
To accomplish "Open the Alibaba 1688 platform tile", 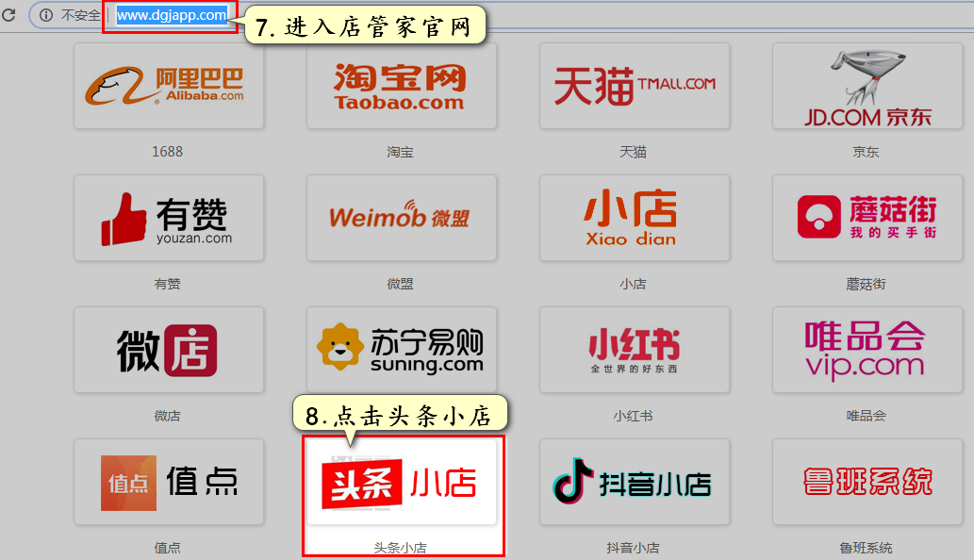I will tap(169, 86).
